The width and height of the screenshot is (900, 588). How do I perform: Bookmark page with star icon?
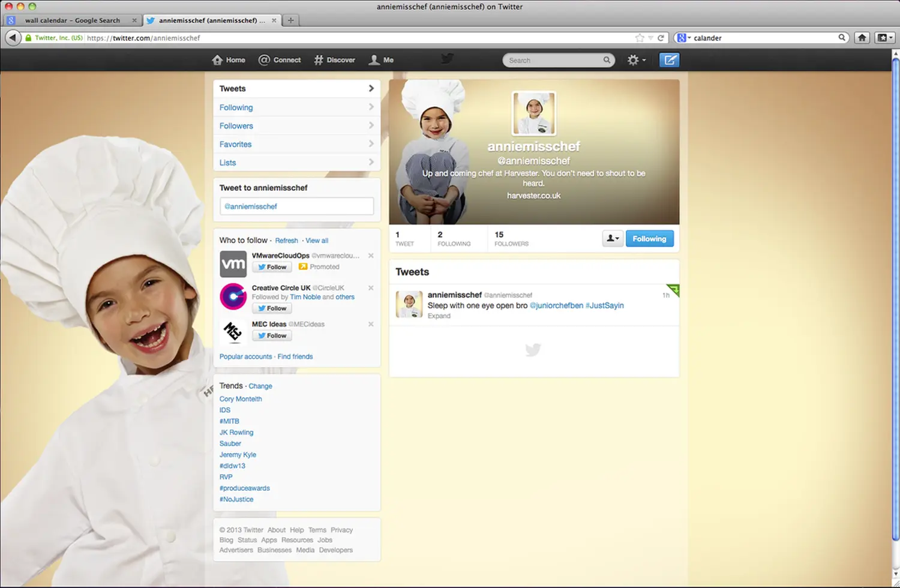640,38
